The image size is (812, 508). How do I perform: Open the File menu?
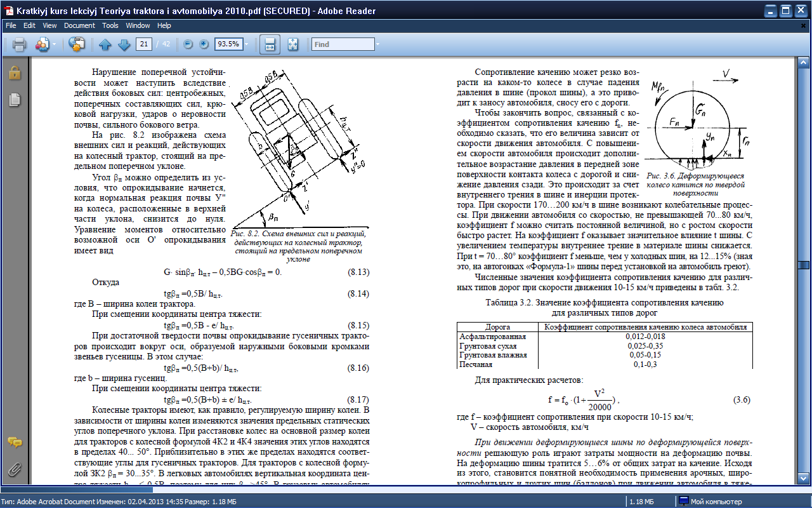[x=11, y=25]
